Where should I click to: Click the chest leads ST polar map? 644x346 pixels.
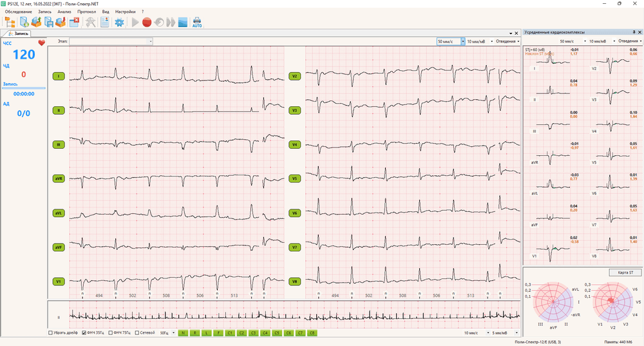(x=612, y=302)
